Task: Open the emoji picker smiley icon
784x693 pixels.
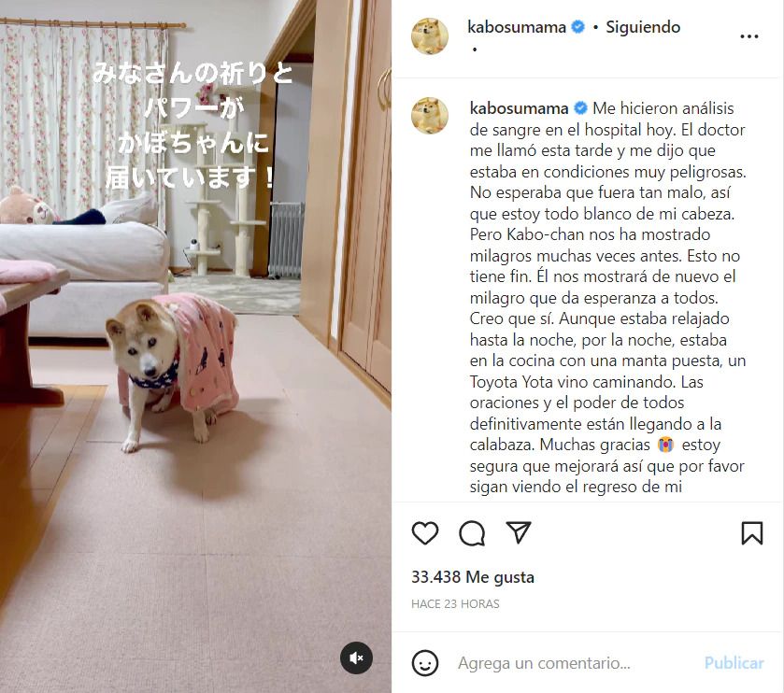Action: (425, 663)
